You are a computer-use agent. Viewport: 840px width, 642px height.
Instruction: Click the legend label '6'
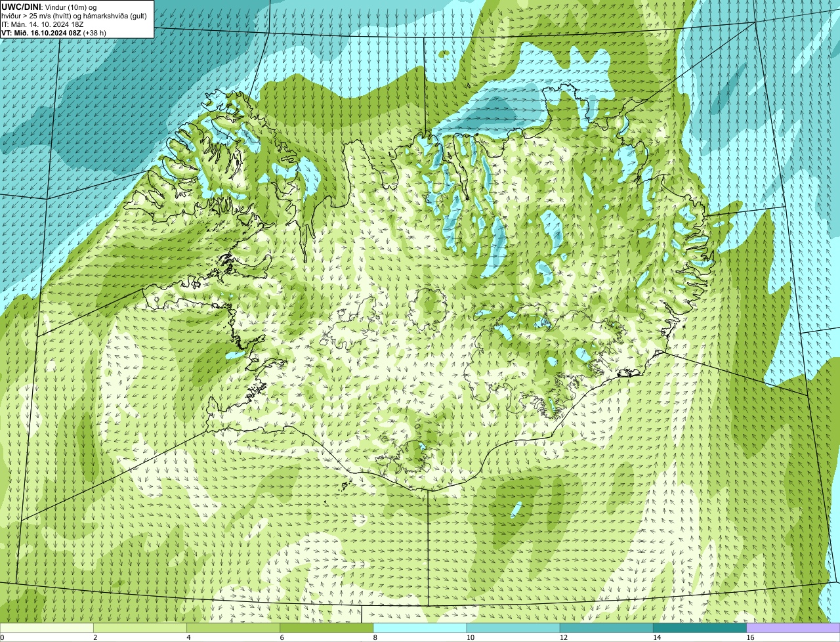click(x=282, y=637)
